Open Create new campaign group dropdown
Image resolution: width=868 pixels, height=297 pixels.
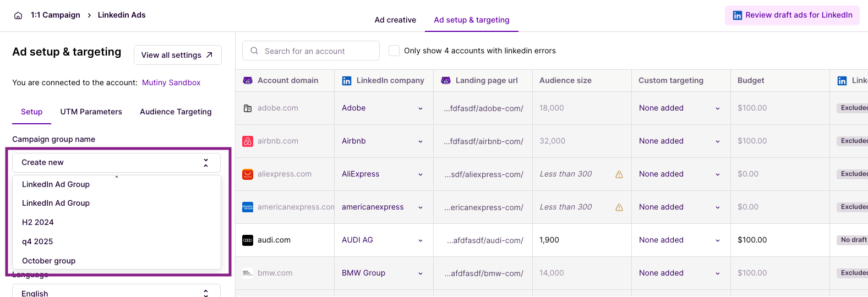pyautogui.click(x=116, y=163)
